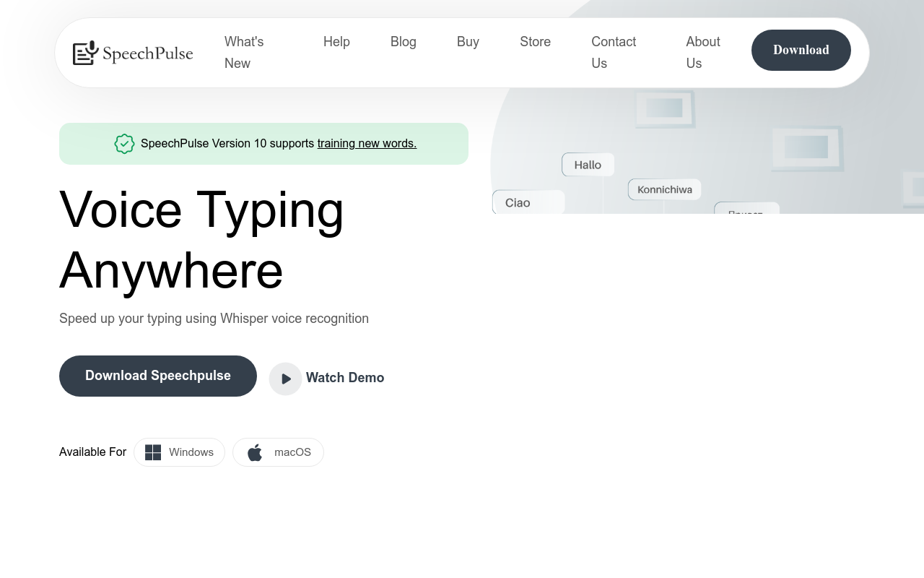
Task: Click the play icon beside Watch Demo
Action: click(x=285, y=379)
